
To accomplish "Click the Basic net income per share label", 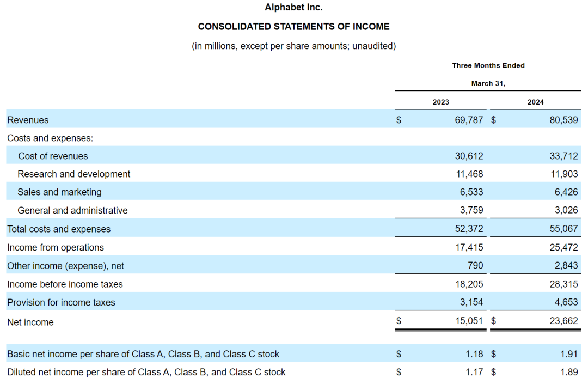I will (x=143, y=354).
